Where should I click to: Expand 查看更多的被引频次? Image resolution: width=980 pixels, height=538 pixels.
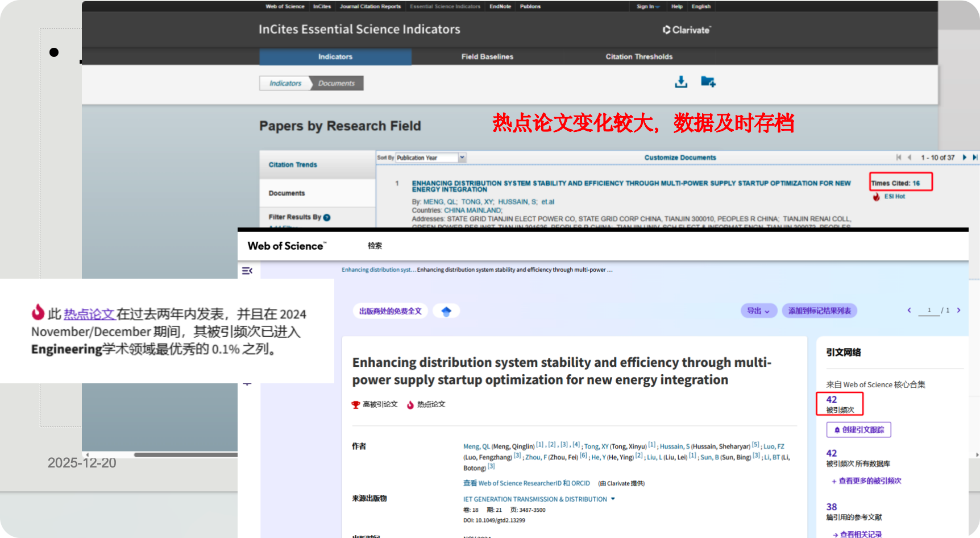click(x=867, y=481)
